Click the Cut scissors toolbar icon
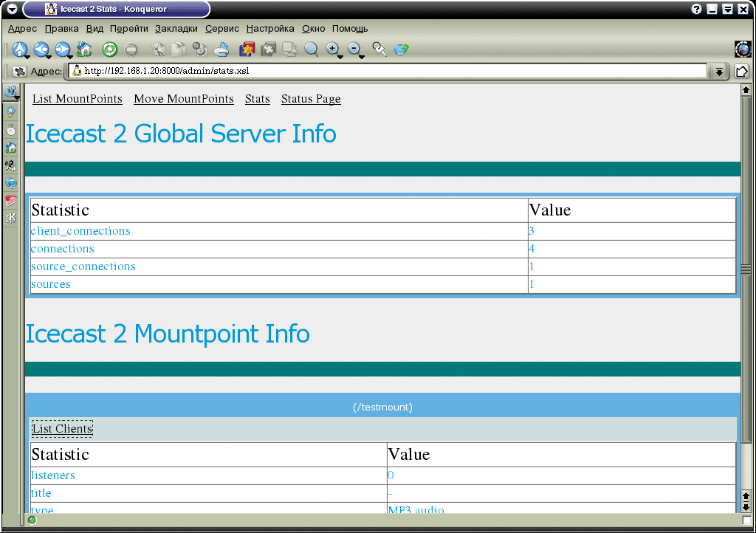The width and height of the screenshot is (756, 533). pyautogui.click(x=157, y=49)
